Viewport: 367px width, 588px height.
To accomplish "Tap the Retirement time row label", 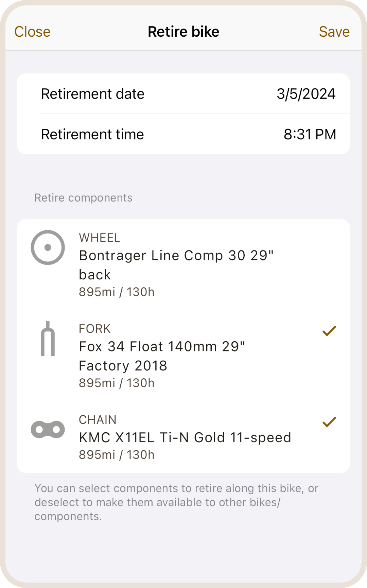I will 92,135.
